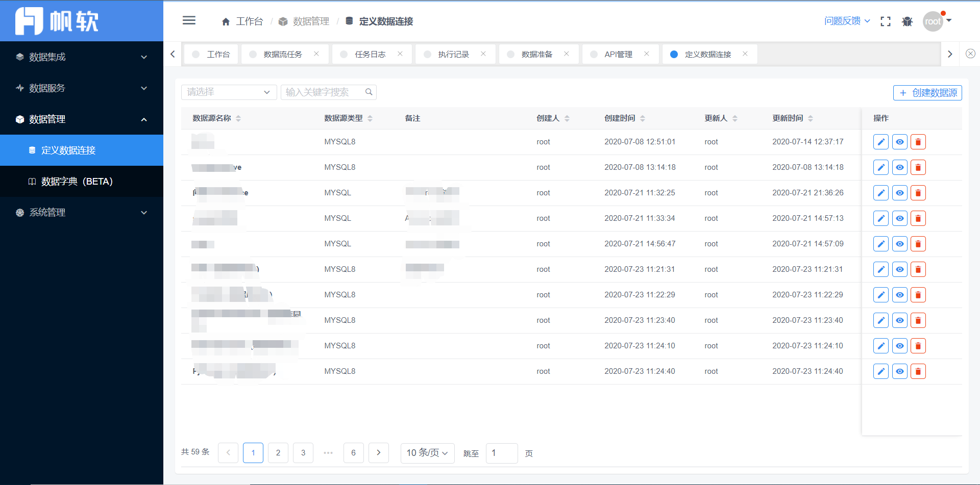Viewport: 980px width, 485px height.
Task: View the row created 2020-07-21 11:32:25 via eye icon
Action: 900,193
